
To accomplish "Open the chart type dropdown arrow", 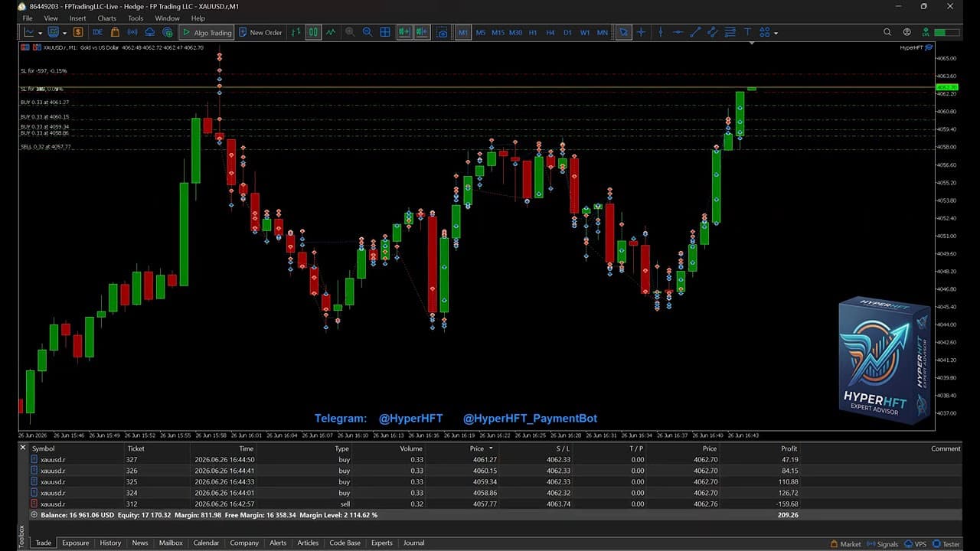I will 40,33.
